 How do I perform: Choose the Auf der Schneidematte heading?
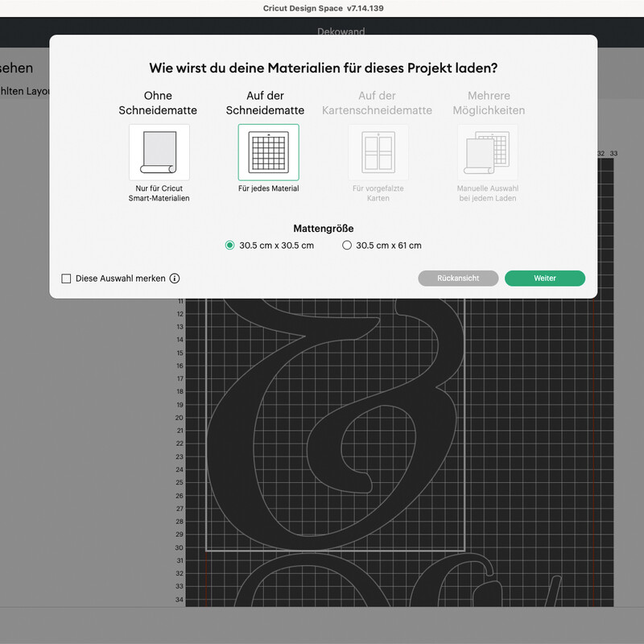pyautogui.click(x=265, y=103)
